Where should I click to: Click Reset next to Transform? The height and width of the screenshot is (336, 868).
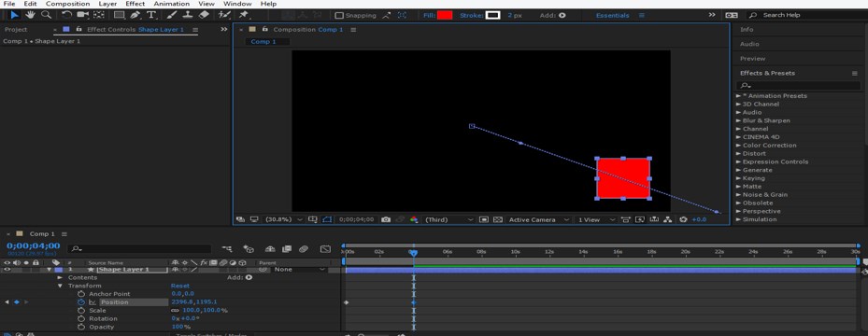(x=180, y=286)
